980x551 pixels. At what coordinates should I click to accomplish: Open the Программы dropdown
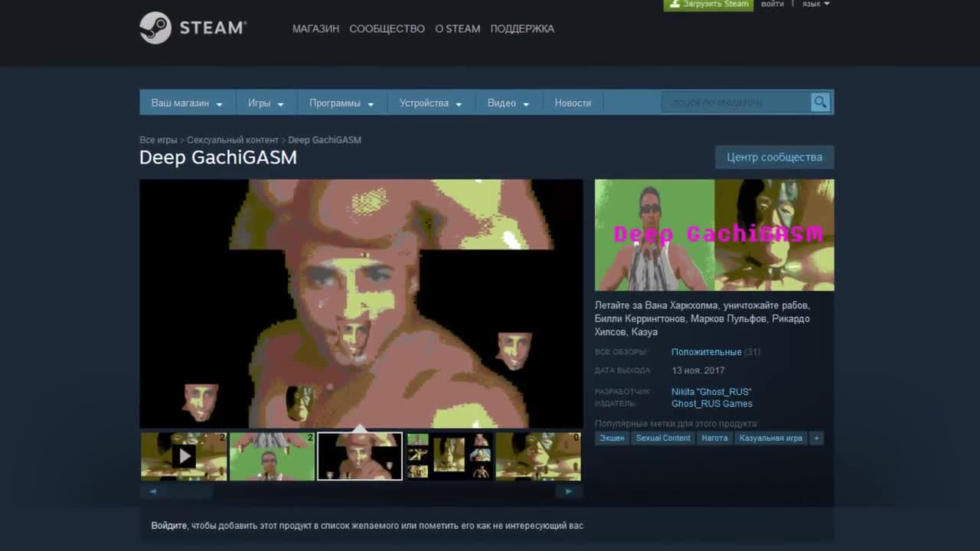[x=341, y=103]
